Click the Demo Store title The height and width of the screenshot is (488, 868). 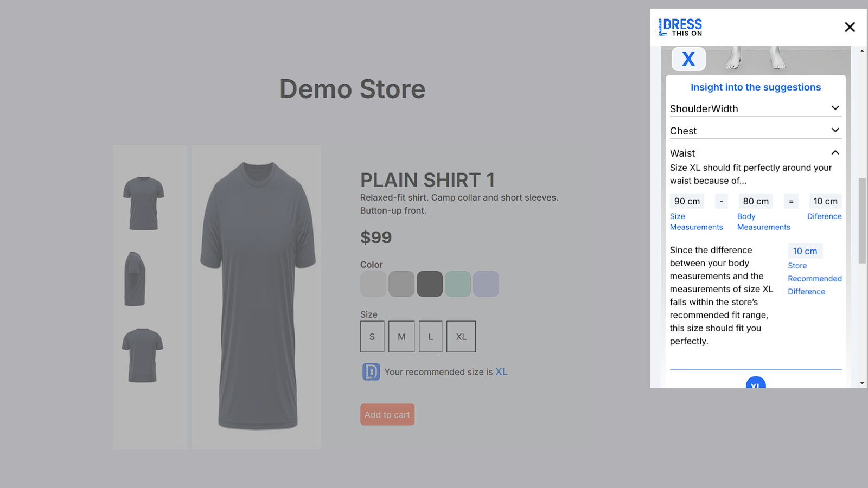click(x=353, y=89)
